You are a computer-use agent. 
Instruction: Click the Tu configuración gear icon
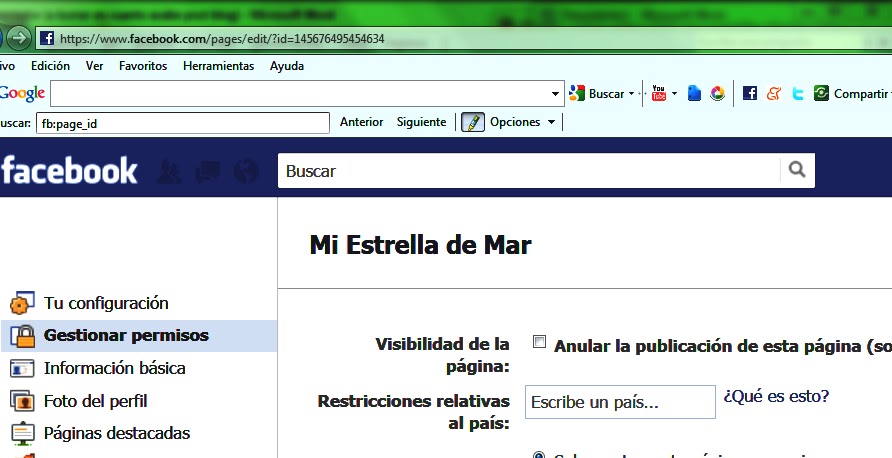point(23,303)
